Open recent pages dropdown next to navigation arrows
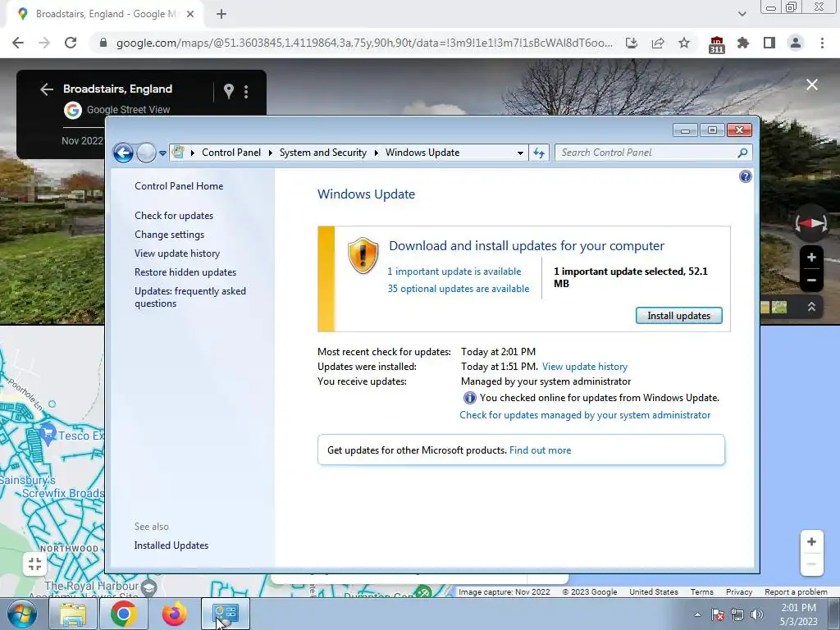 pos(162,153)
